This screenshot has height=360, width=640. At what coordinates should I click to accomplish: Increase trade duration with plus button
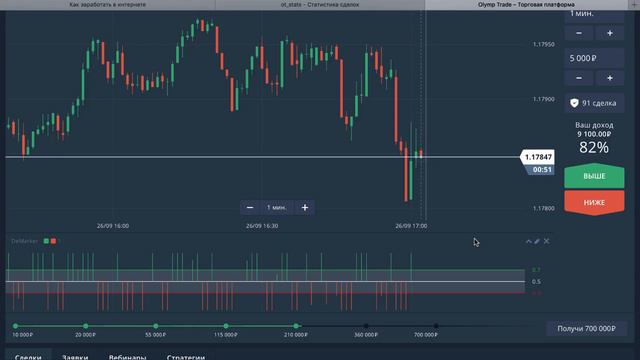(610, 33)
